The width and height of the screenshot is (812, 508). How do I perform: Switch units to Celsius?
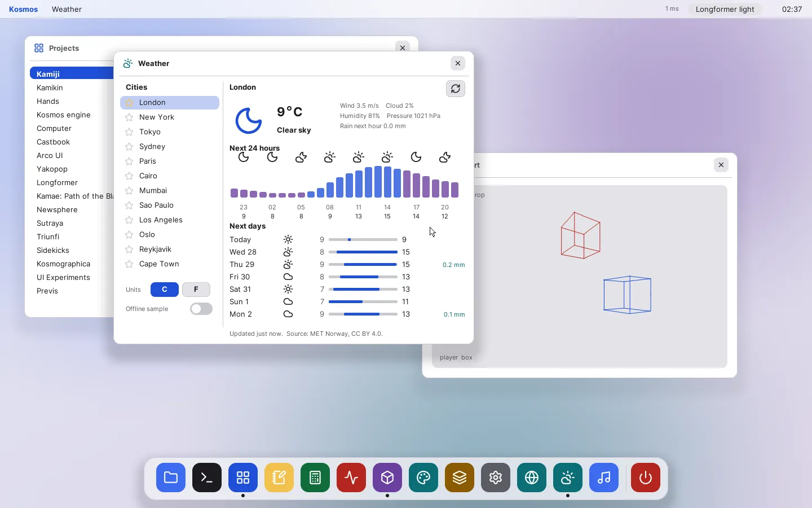click(x=165, y=290)
